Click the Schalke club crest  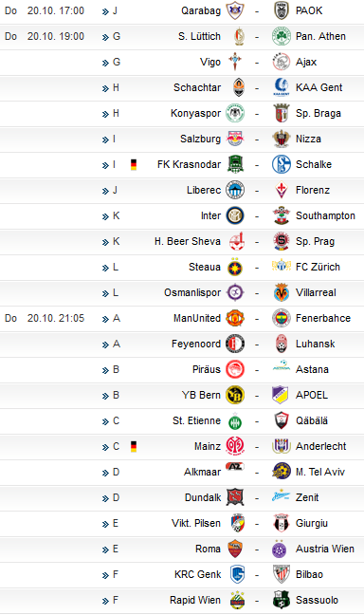pos(281,164)
